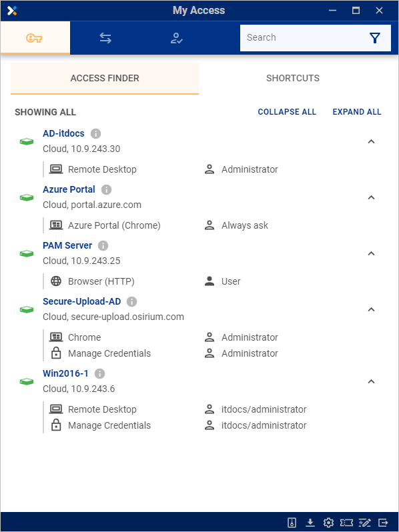Open settings gear in the bottom bar

click(328, 523)
